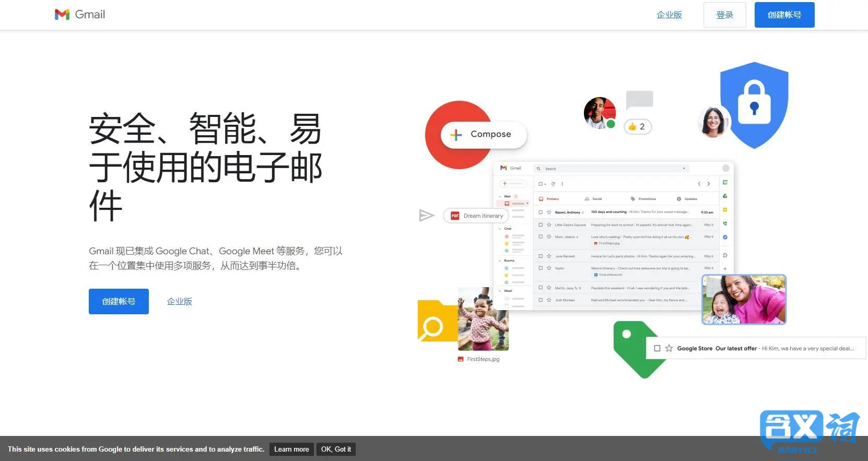This screenshot has width=868, height=461.
Task: Click the gray send arrow icon
Action: (427, 215)
